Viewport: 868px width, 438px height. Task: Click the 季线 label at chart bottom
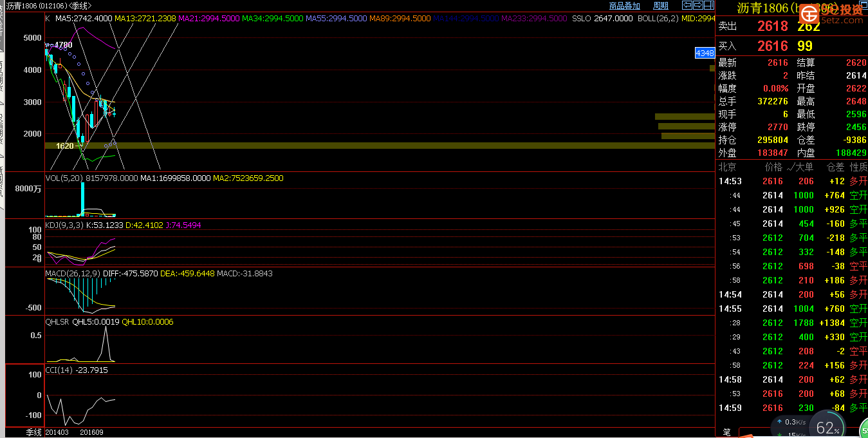click(33, 432)
